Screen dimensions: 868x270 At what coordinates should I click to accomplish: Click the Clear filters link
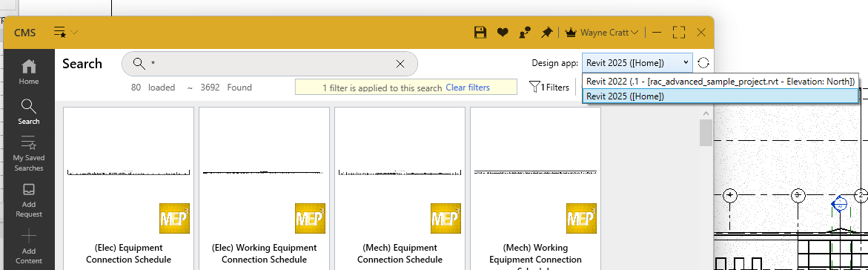coord(468,88)
